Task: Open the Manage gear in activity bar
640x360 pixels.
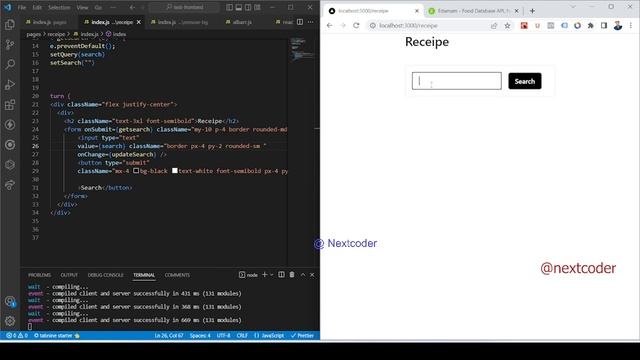Action: (x=10, y=321)
